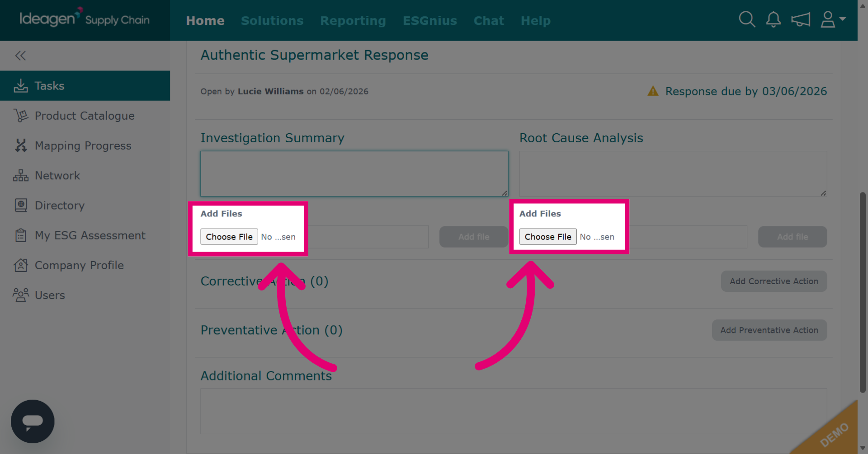Click the Tasks download icon
The height and width of the screenshot is (454, 868).
[x=21, y=86]
